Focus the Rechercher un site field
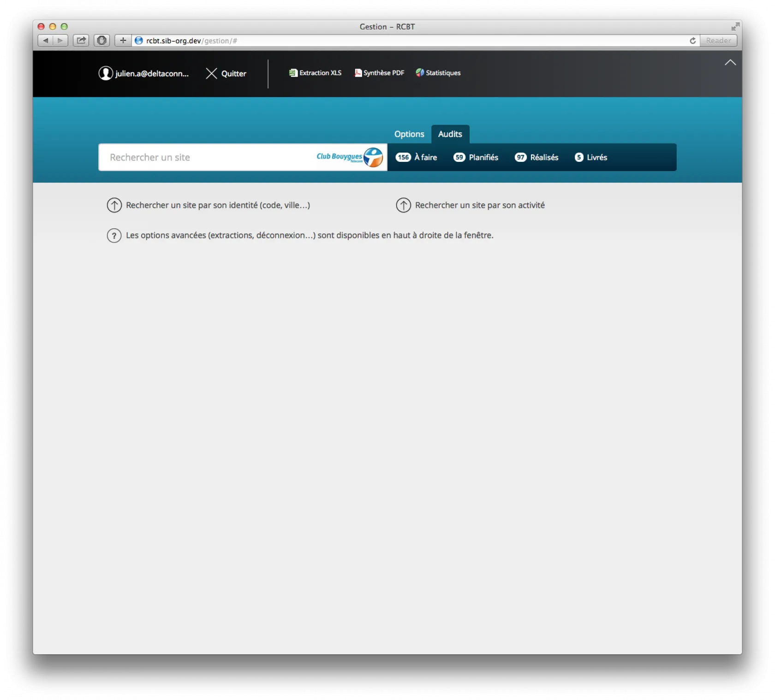 click(208, 157)
